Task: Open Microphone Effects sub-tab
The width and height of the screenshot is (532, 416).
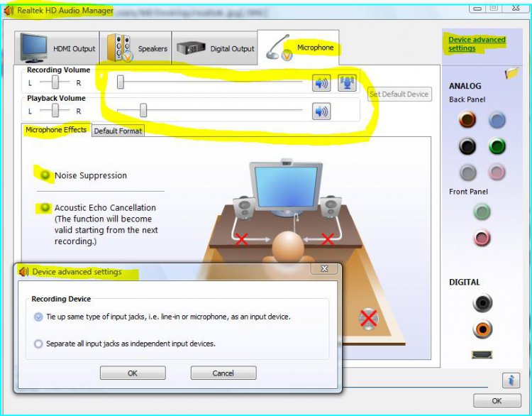Action: pos(56,130)
